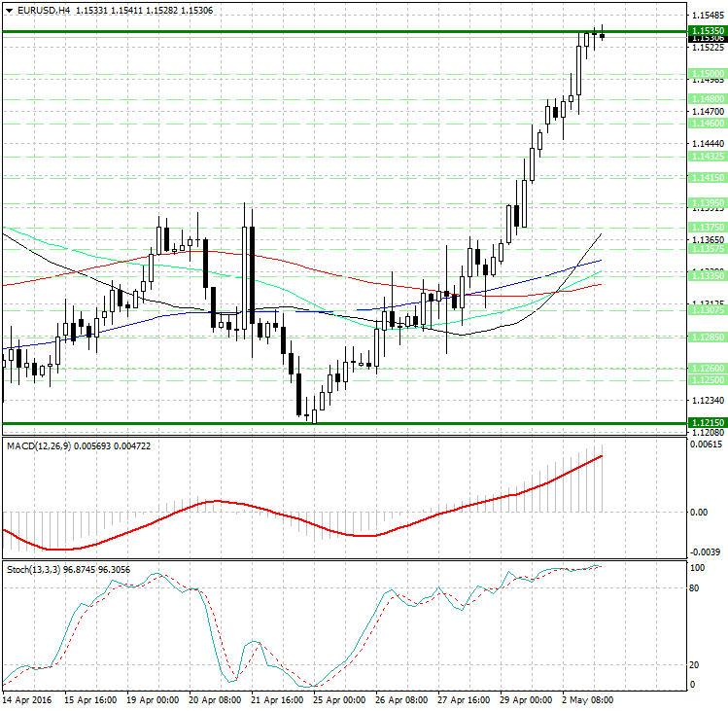Viewport: 728px width, 711px height.
Task: Click the -0.0039 MACD scale value
Action: point(706,552)
